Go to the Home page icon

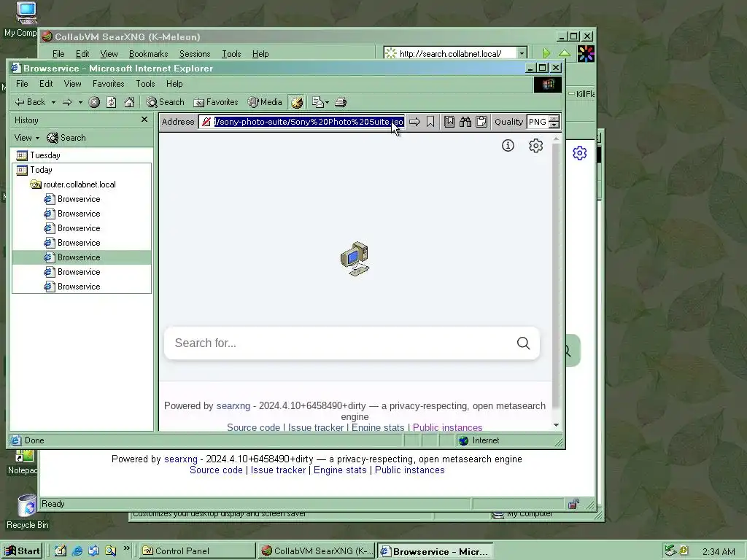click(129, 102)
